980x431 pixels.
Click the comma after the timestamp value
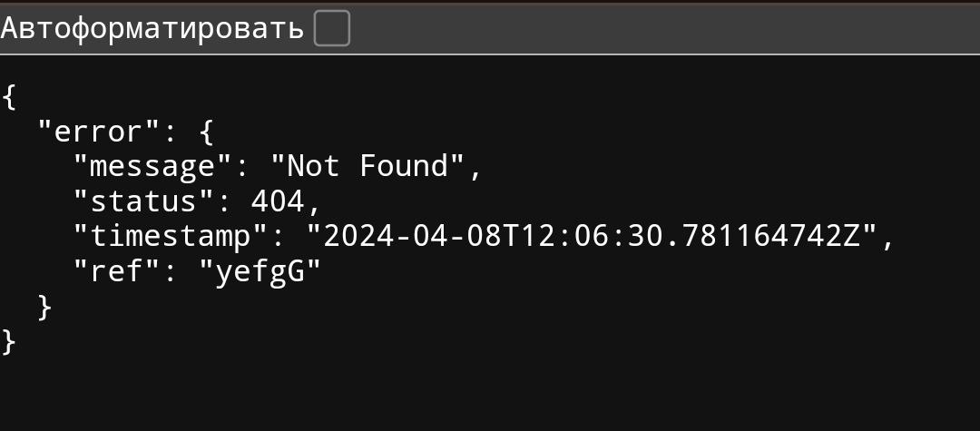click(x=887, y=239)
